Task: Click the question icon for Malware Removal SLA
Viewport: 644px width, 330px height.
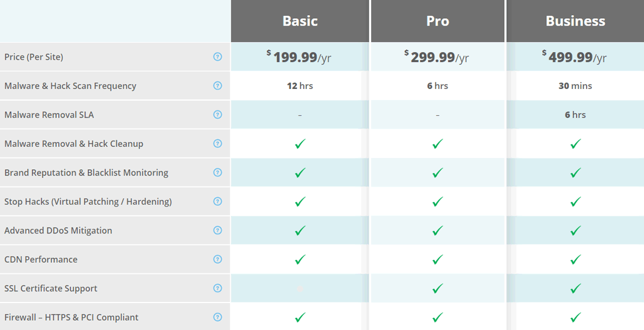Action: 218,115
